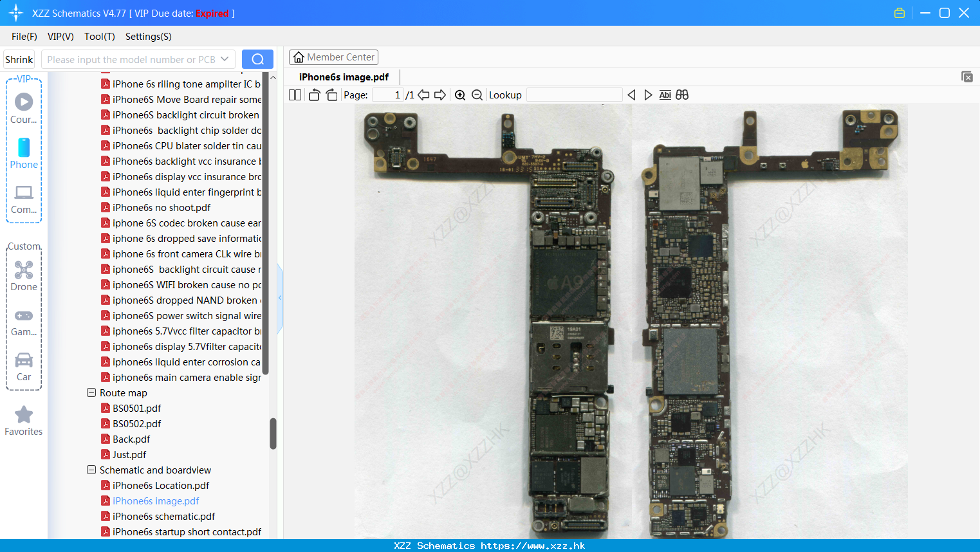The image size is (980, 552).
Task: Open the Settings(S) menu
Action: point(149,37)
